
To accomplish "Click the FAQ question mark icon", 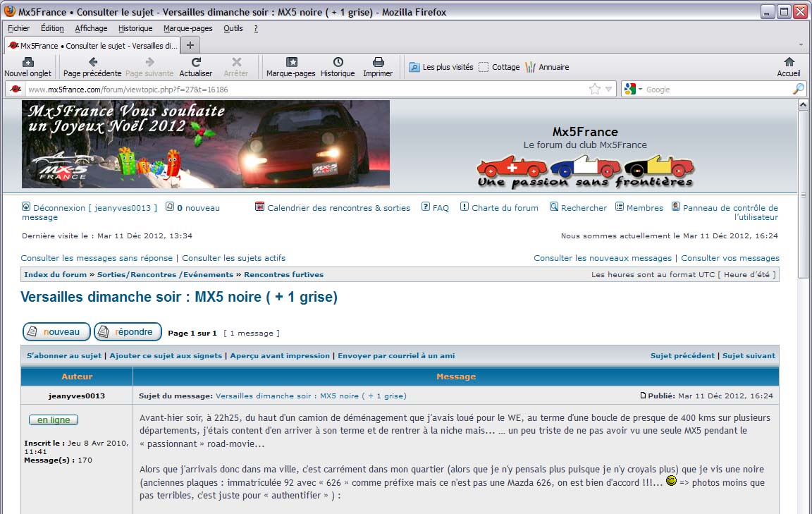I will [426, 207].
